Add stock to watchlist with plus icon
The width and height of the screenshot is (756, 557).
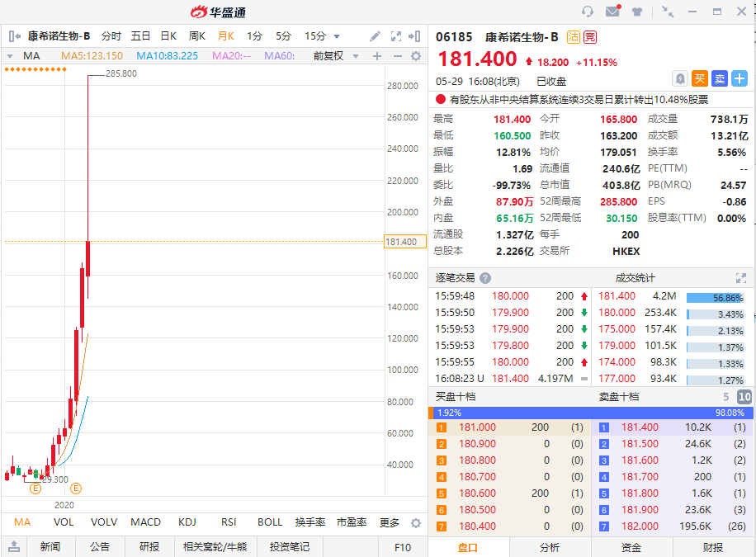coord(739,78)
